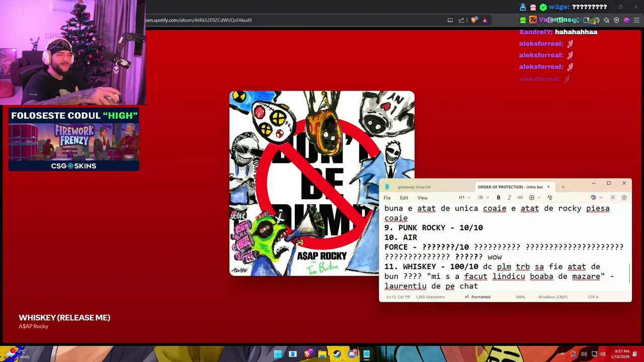644x362 pixels.
Task: Insert a link with the Notepad link icon
Action: (x=520, y=198)
